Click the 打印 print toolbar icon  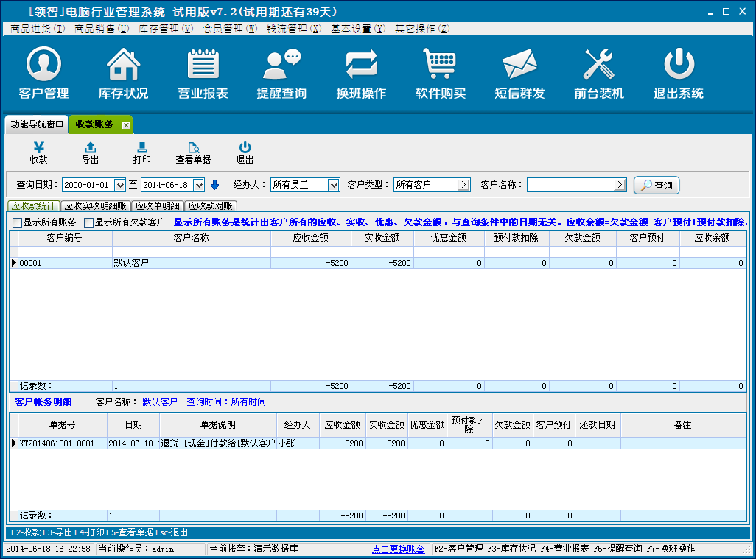[141, 152]
